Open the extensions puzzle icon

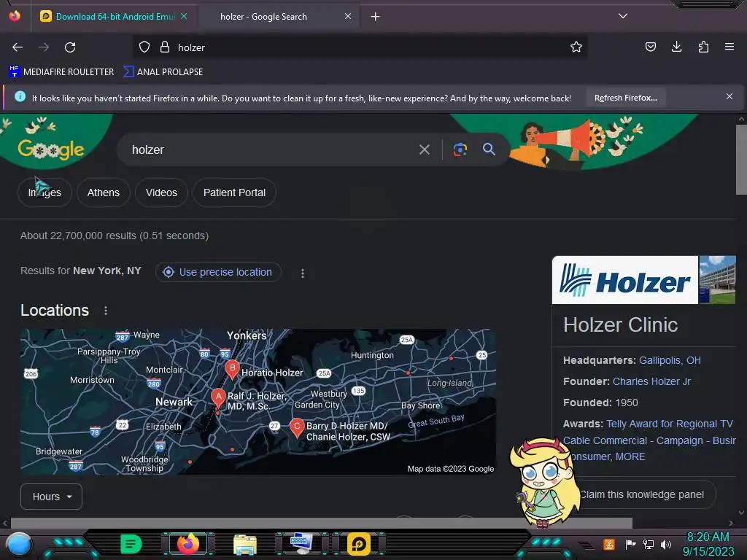pos(703,47)
